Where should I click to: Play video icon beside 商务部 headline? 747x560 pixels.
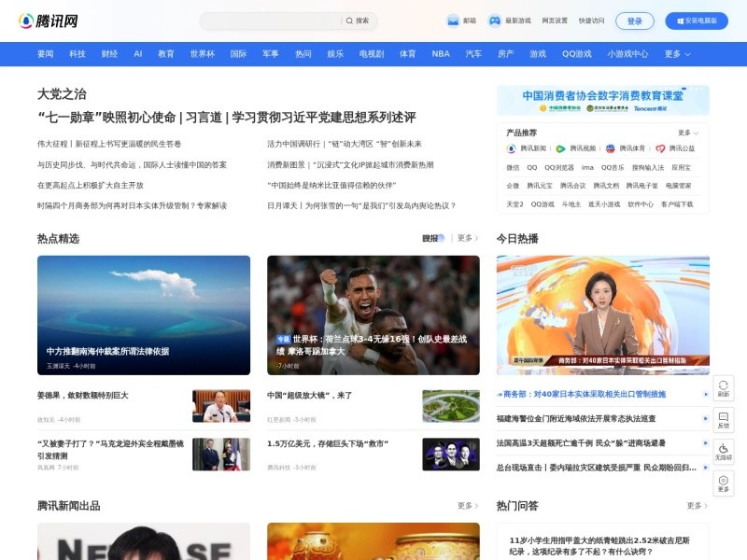(x=706, y=394)
